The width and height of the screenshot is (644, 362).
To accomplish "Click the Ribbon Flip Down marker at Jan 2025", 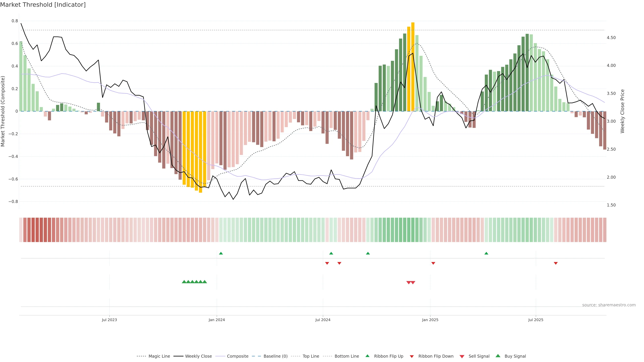I will pos(433,263).
